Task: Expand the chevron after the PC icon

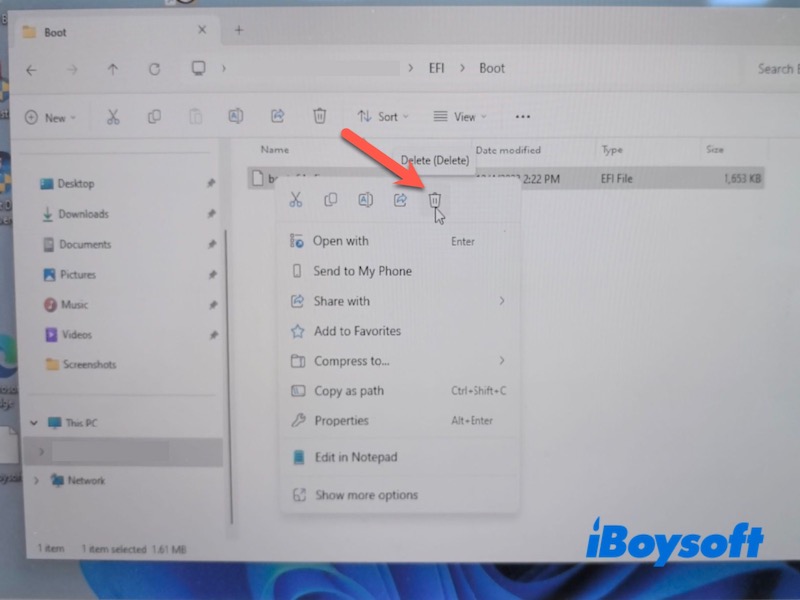Action: [223, 68]
